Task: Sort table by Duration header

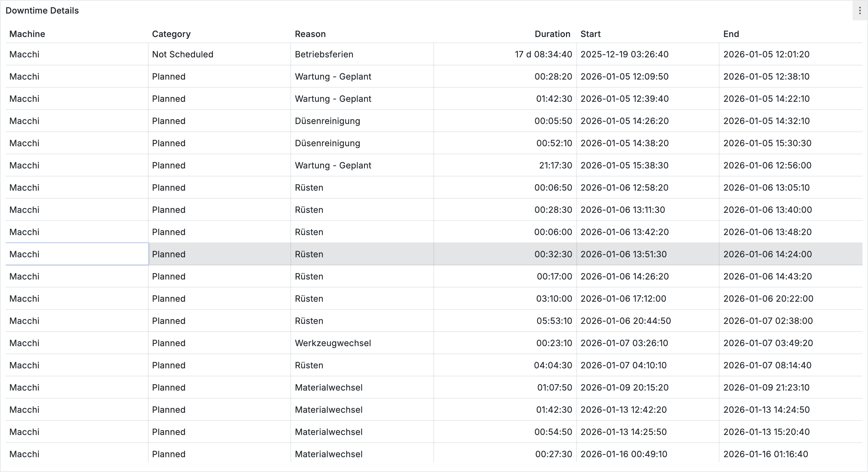Action: (552, 34)
